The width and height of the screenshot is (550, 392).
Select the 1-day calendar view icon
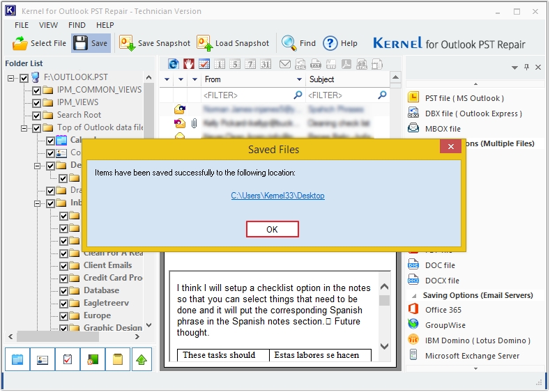220,64
